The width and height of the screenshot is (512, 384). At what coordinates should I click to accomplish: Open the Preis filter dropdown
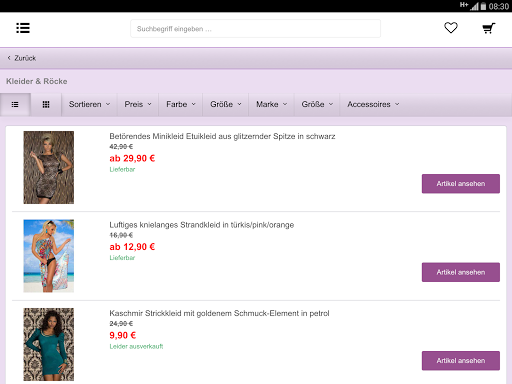138,104
